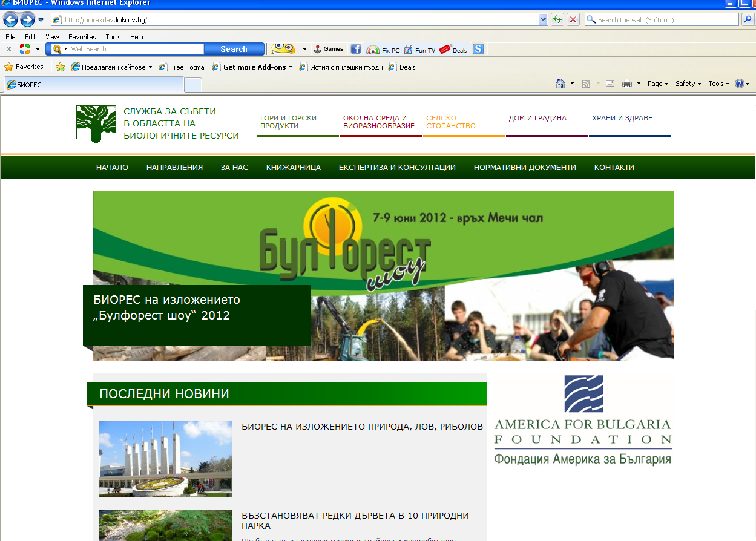This screenshot has height=541, width=756.
Task: Open the Free Hotmail favorites link
Action: (x=183, y=67)
